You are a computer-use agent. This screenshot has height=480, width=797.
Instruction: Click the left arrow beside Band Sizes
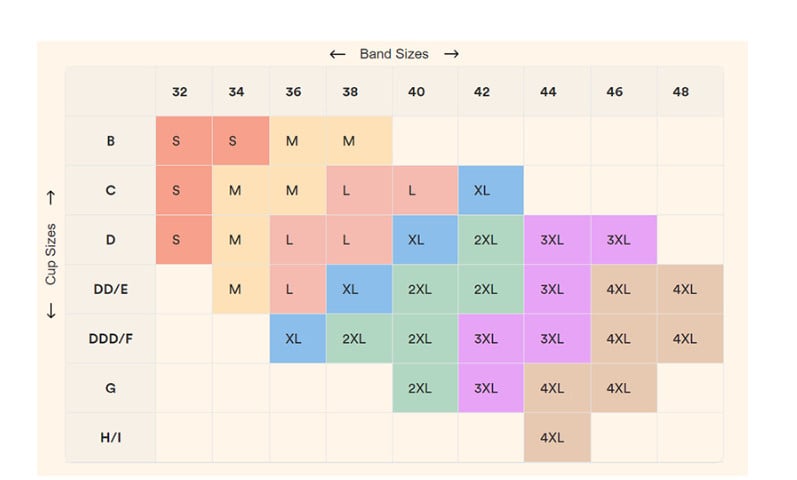[x=337, y=54]
